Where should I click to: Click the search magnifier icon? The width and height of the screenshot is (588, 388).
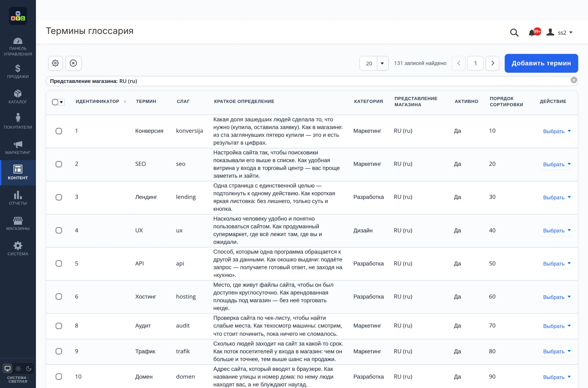pos(514,32)
